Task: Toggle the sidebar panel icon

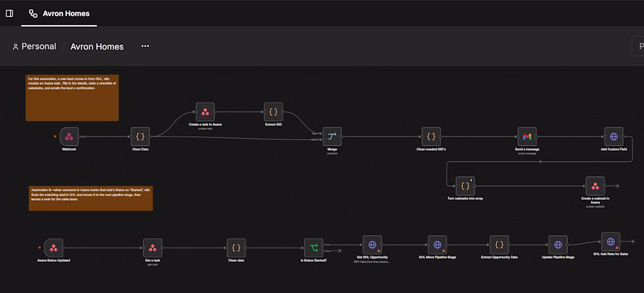Action: click(9, 13)
